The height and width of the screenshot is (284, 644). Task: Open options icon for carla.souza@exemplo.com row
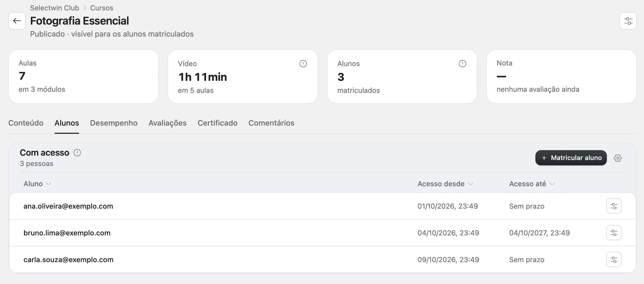point(614,259)
